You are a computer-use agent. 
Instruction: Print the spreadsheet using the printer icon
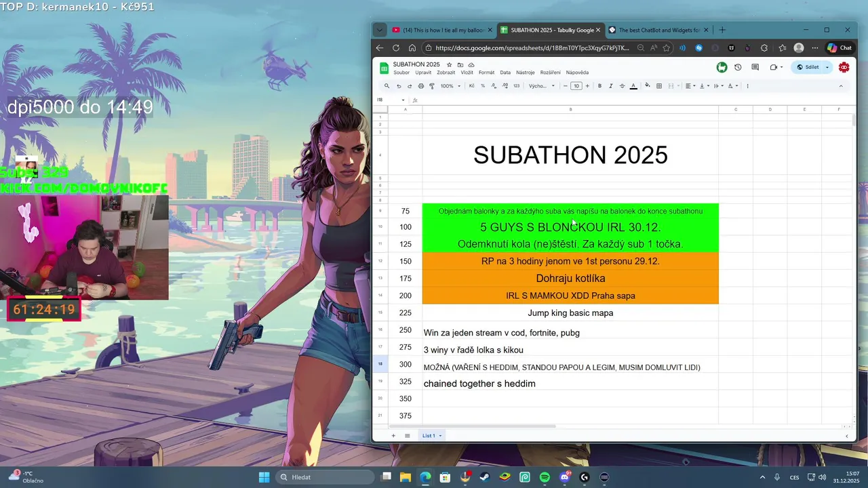pos(421,86)
